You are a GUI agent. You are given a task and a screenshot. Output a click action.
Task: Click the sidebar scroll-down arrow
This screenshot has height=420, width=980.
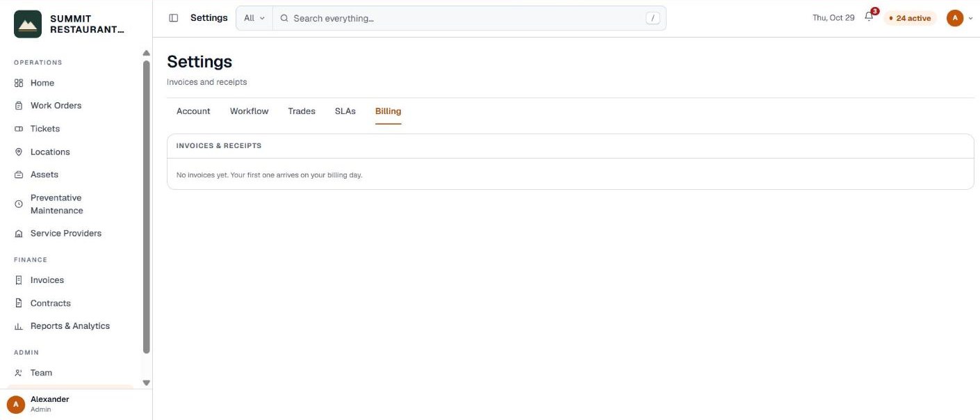click(x=146, y=382)
